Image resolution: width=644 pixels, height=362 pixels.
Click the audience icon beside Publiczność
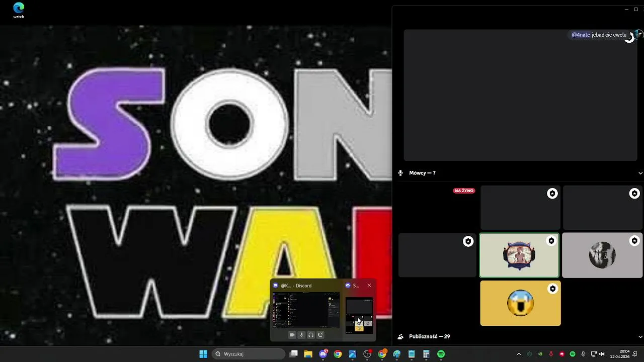[x=400, y=336]
